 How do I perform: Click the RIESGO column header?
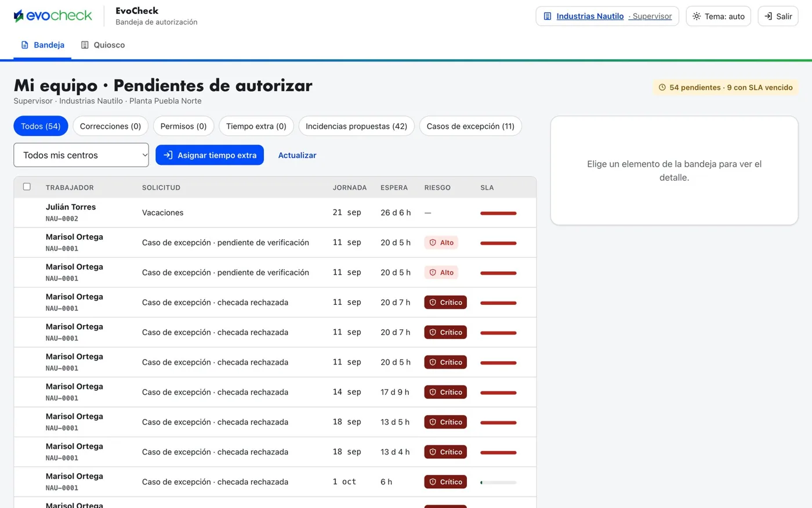pyautogui.click(x=437, y=188)
